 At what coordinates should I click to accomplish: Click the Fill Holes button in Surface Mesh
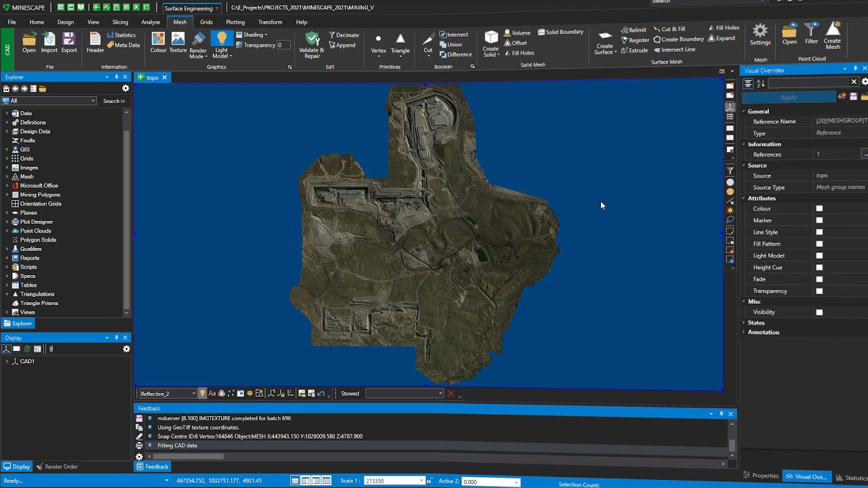(x=724, y=28)
